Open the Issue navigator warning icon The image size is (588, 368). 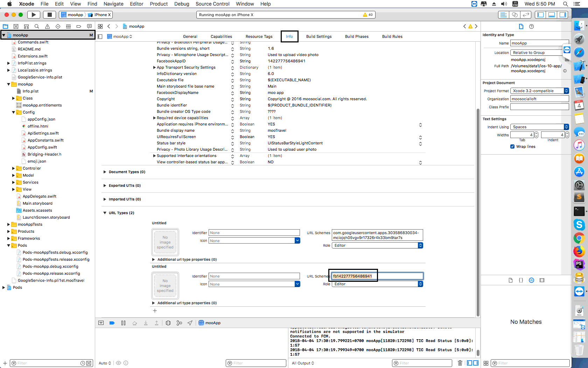(47, 26)
